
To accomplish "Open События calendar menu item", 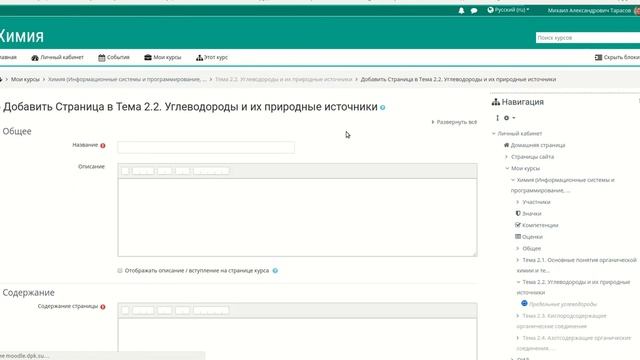I will click(114, 58).
